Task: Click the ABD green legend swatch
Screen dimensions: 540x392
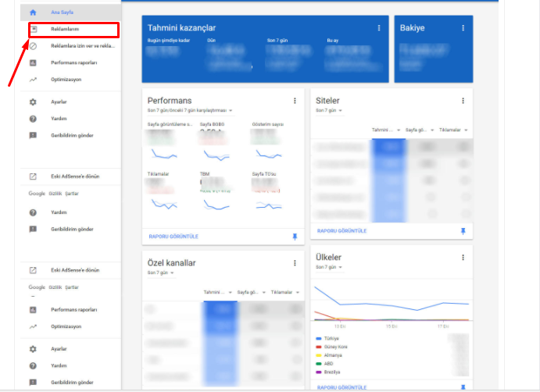Action: tap(319, 364)
